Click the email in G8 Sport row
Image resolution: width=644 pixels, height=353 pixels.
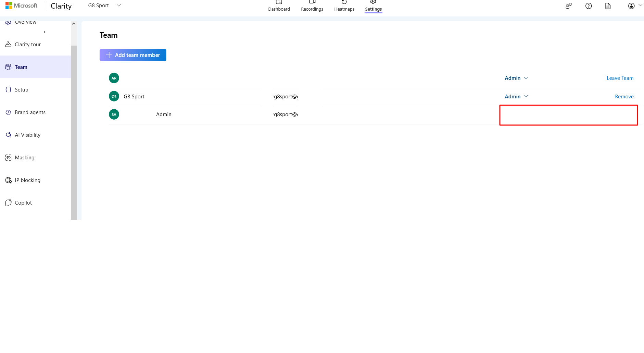coord(286,97)
